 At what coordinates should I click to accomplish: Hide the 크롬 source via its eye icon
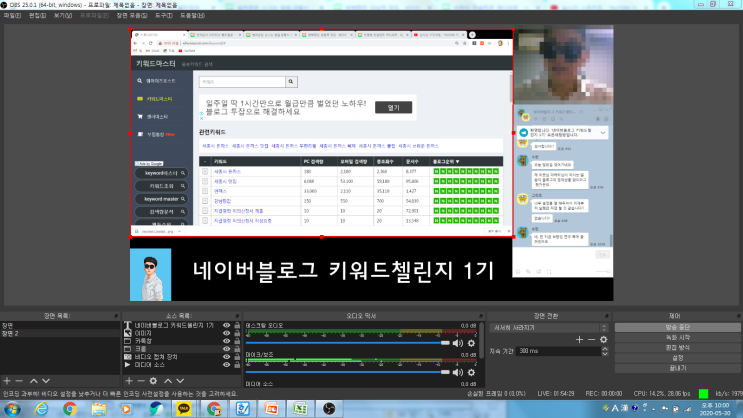227,349
